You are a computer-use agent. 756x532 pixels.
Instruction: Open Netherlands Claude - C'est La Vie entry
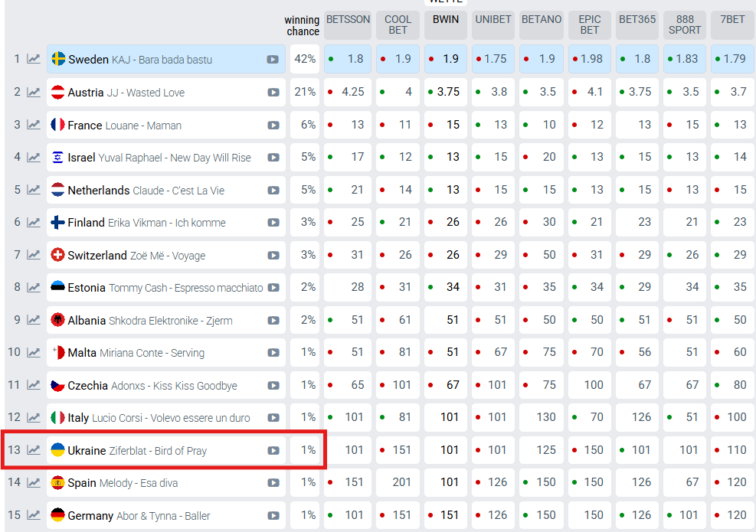click(146, 190)
